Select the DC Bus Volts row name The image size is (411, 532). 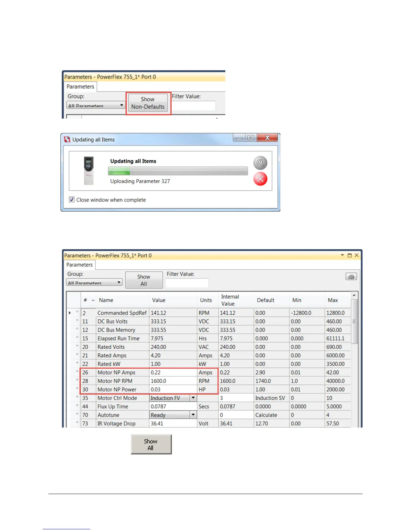(x=112, y=321)
